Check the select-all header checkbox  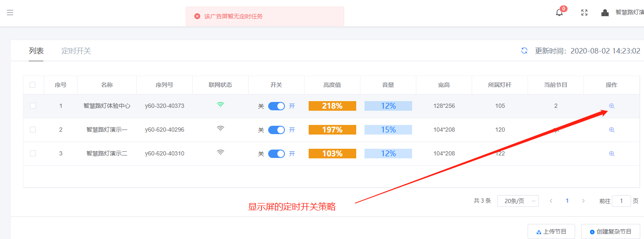33,85
